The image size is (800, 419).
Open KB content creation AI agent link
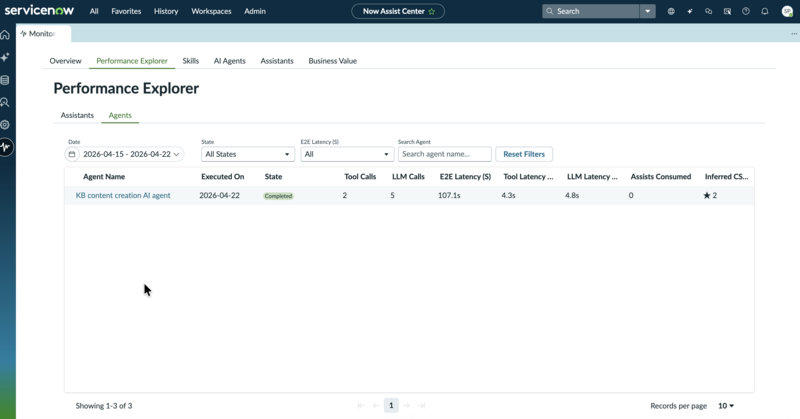(x=123, y=195)
